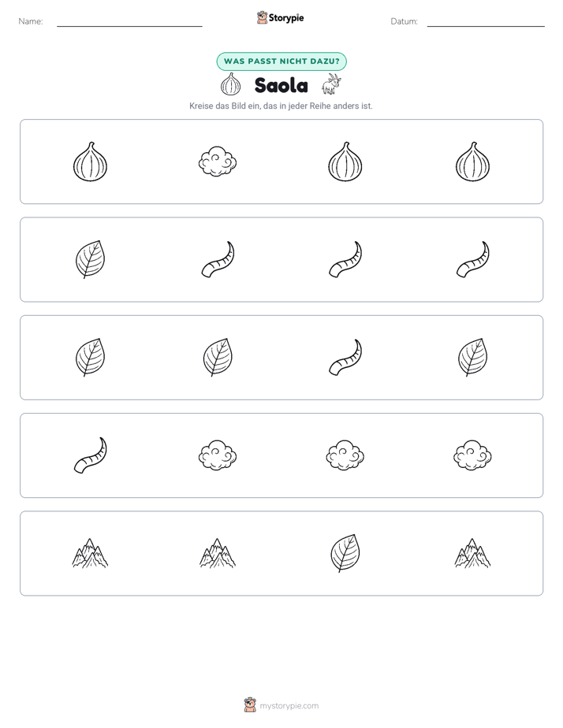
Task: Click the leaf in the second row
Action: pos(90,259)
